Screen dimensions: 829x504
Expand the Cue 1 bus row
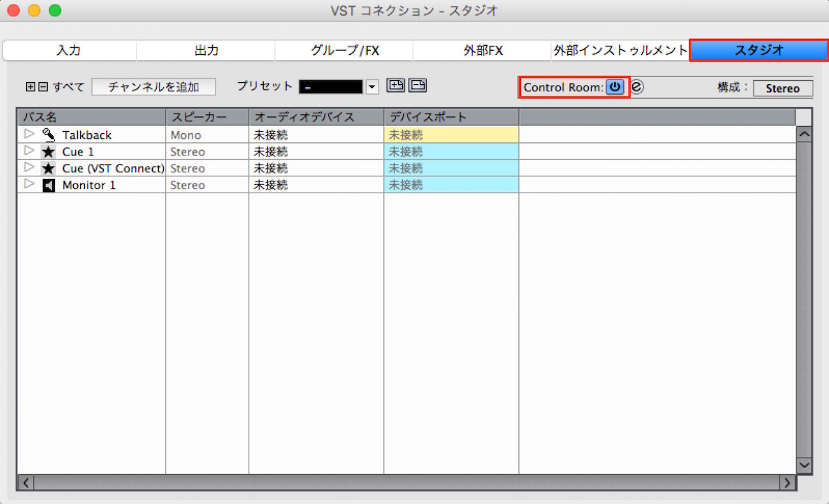(28, 151)
